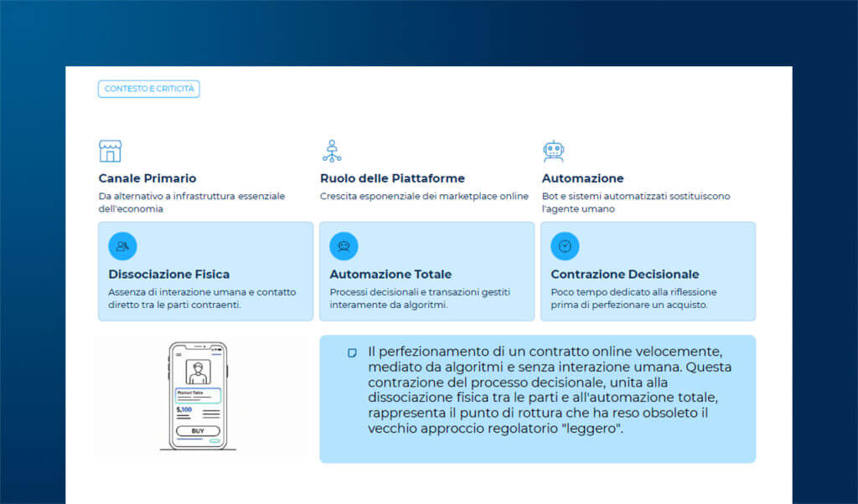Select the CONTESTO E CRITICITÀ tab

click(148, 89)
